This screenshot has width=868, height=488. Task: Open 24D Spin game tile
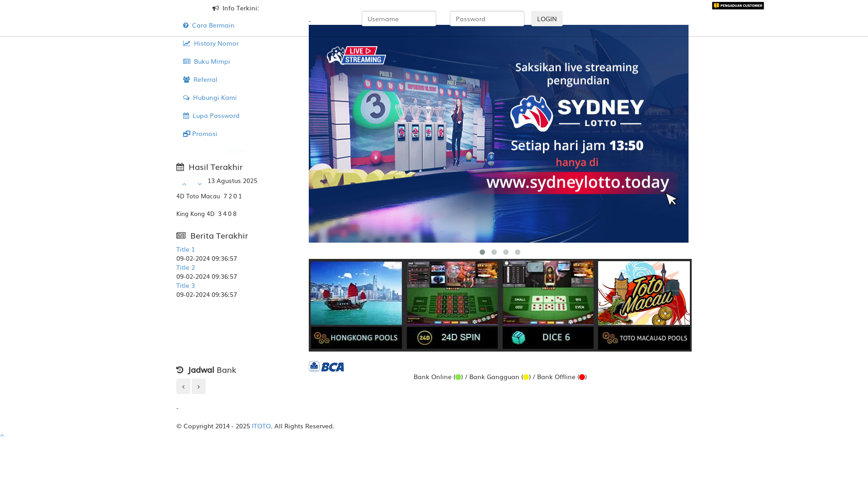click(x=452, y=305)
